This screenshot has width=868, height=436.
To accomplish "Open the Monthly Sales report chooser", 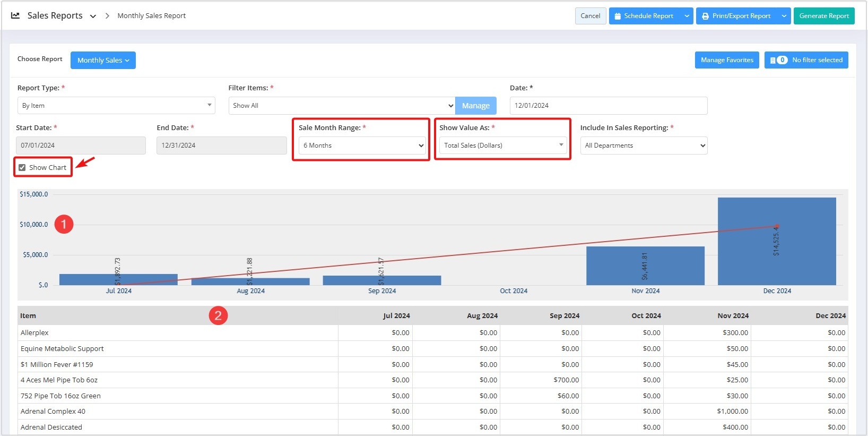I will [x=103, y=60].
